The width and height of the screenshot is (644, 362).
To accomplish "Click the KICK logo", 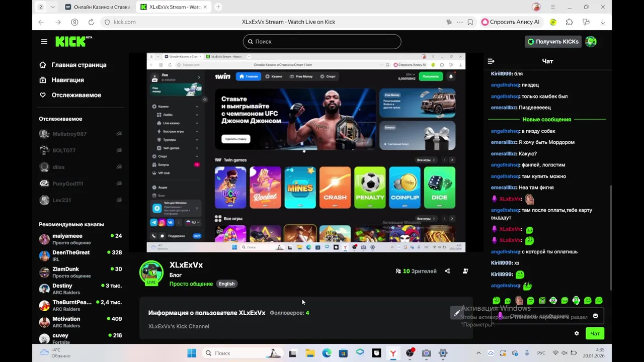I will pyautogui.click(x=73, y=42).
